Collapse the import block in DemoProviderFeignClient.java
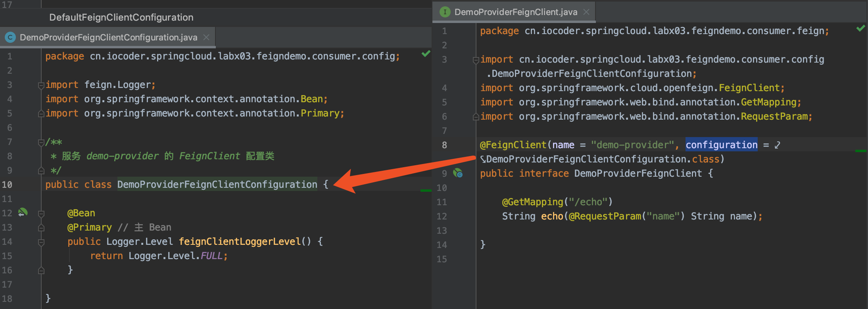The height and width of the screenshot is (309, 868). coord(476,60)
